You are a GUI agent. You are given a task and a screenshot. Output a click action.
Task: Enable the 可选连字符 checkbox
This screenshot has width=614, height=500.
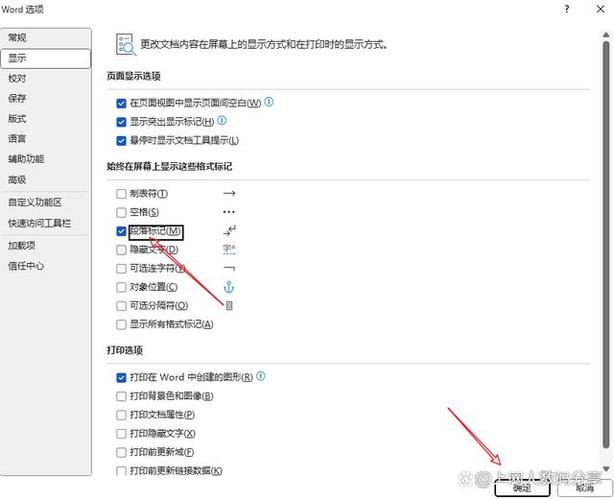(121, 269)
